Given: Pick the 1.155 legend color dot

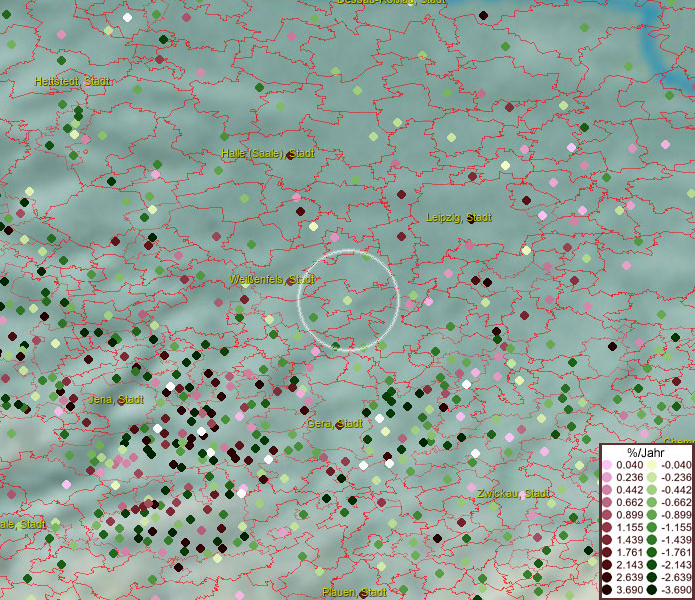Looking at the screenshot, I should click(x=607, y=528).
